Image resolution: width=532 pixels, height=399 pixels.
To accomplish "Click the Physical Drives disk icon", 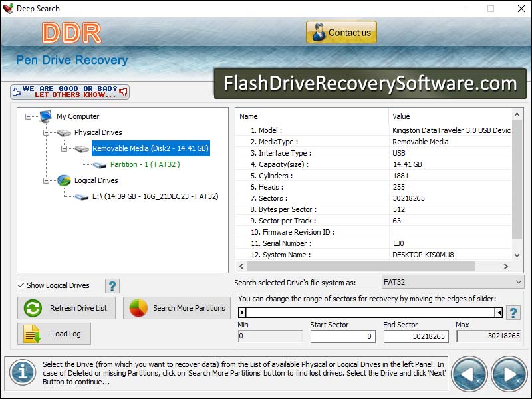I will coord(64,132).
